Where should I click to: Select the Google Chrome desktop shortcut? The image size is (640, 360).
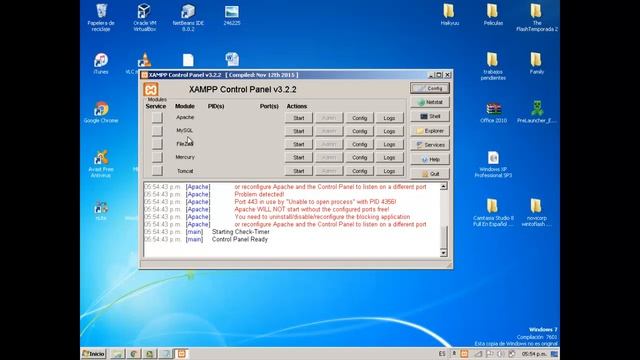coord(101,112)
